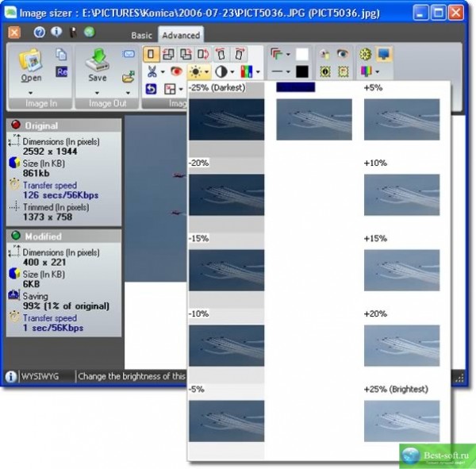Click the yellow stamp icon with dotted border

[x=343, y=71]
